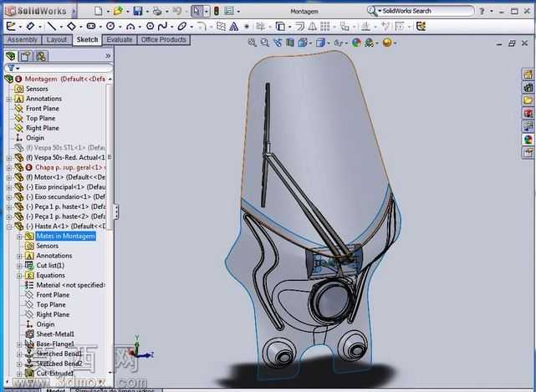Click the panel collapse splitter handle
Screen dimensions: 536x392
click(x=116, y=212)
